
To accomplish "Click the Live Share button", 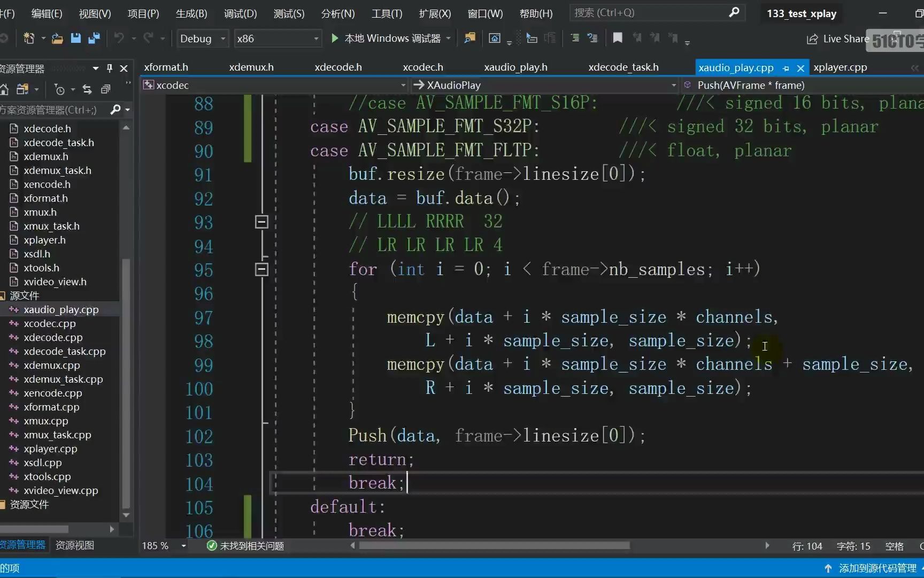I will pos(838,39).
